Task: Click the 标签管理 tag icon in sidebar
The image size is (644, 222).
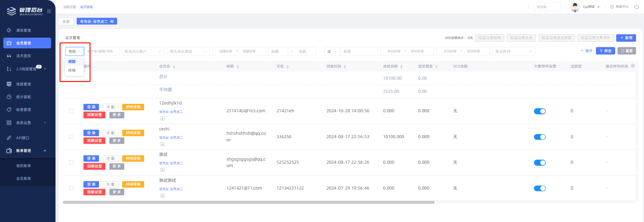Action: click(9, 110)
